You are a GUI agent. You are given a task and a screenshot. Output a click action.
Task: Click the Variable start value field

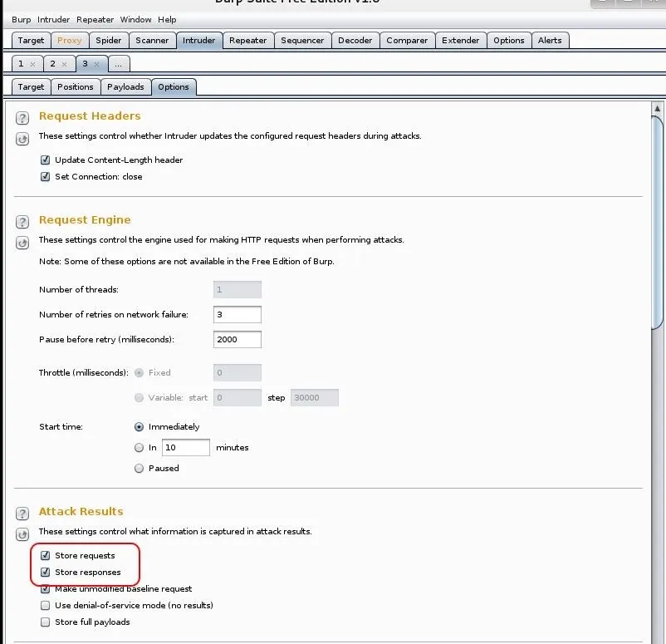238,397
